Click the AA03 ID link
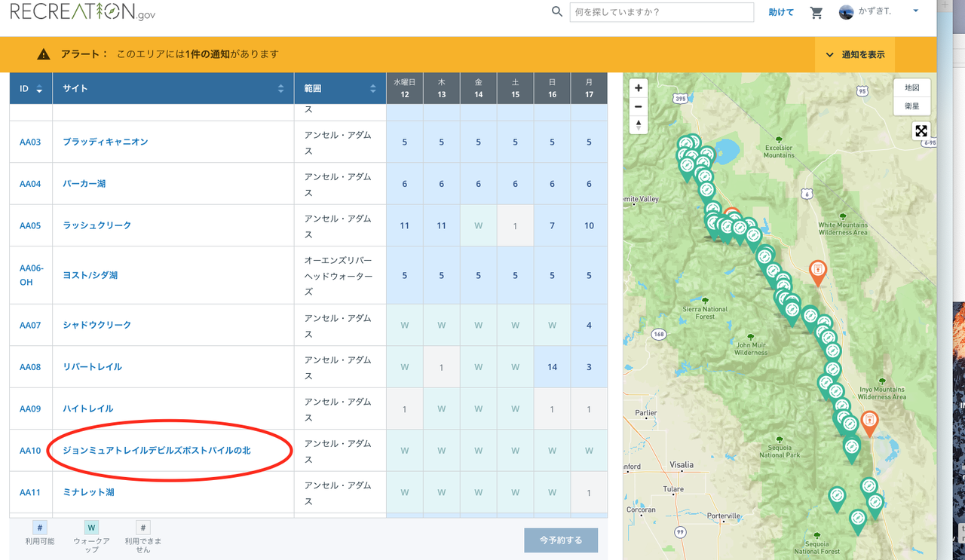This screenshot has width=965, height=560. coord(30,142)
